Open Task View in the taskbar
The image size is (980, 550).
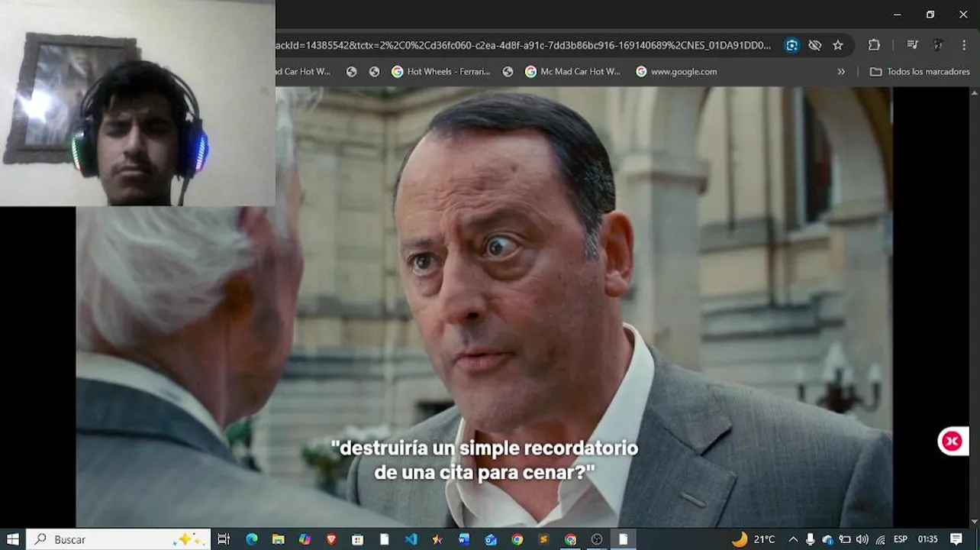coord(224,539)
